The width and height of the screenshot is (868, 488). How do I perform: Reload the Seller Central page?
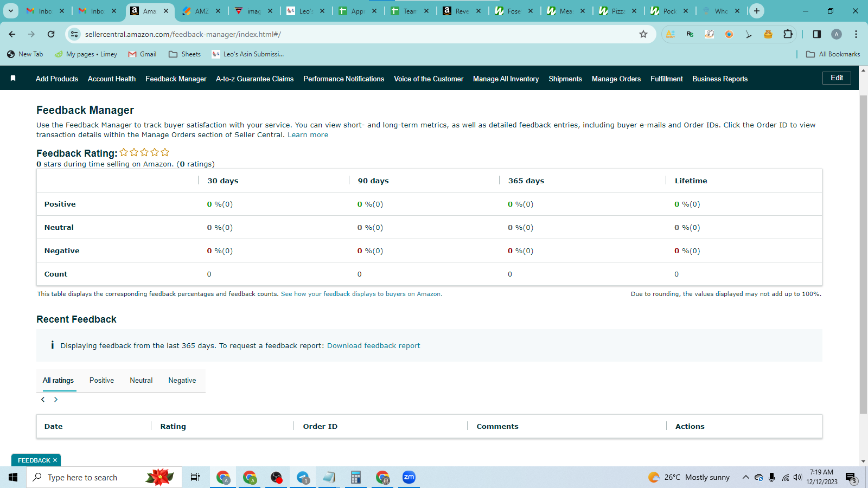point(51,34)
